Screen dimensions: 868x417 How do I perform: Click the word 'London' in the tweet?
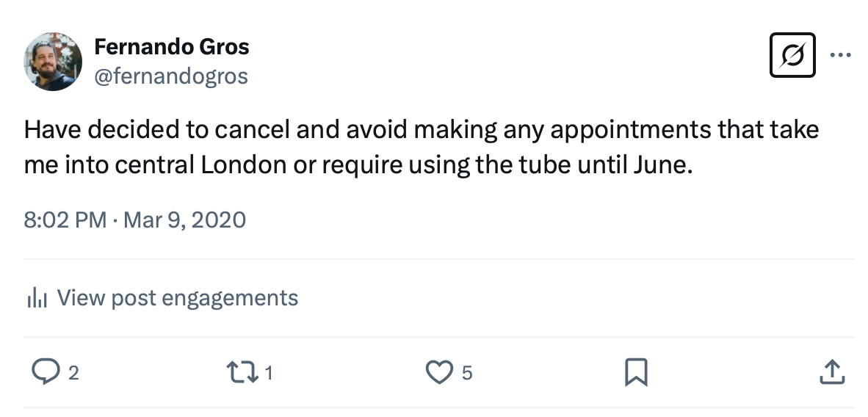pyautogui.click(x=243, y=164)
